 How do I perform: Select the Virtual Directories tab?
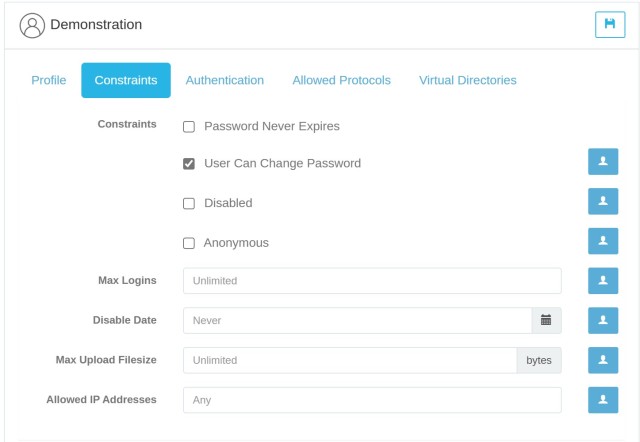point(468,80)
